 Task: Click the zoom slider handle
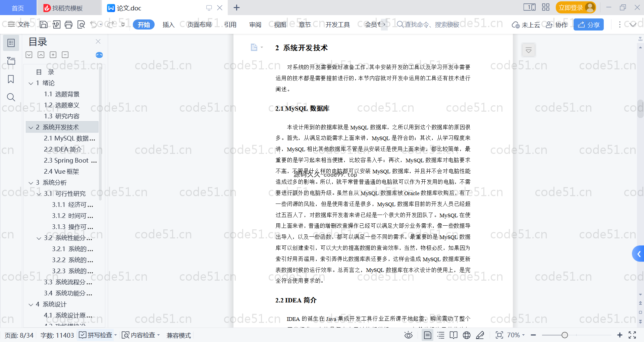(565, 335)
